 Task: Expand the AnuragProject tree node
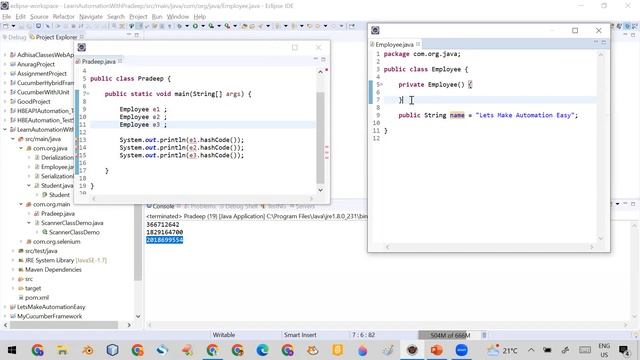pos(5,64)
